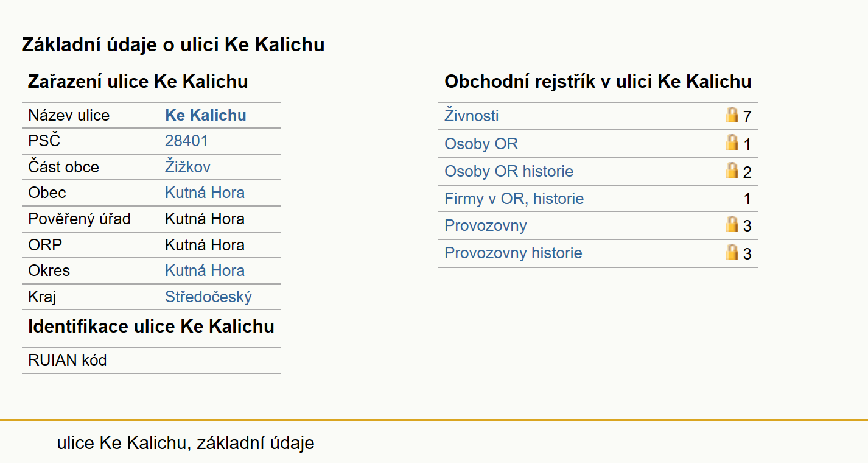Open the Provozovny link
Viewport: 868px width, 463px height.
coord(486,225)
